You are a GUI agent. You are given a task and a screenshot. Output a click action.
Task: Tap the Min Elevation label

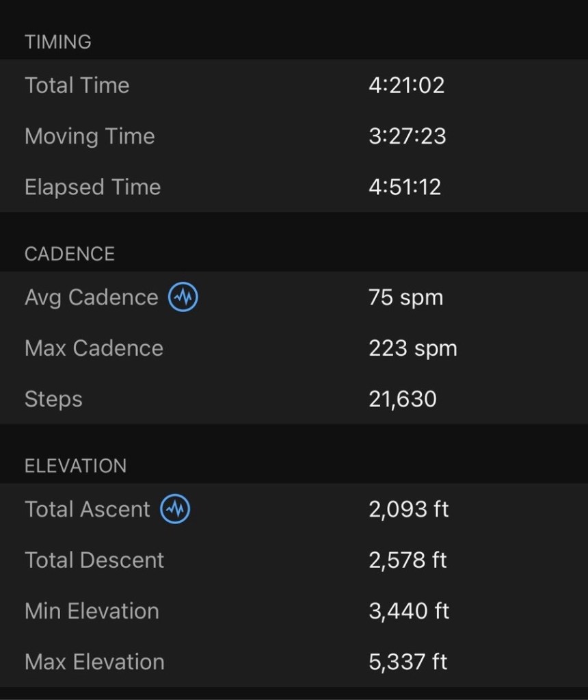coord(92,611)
